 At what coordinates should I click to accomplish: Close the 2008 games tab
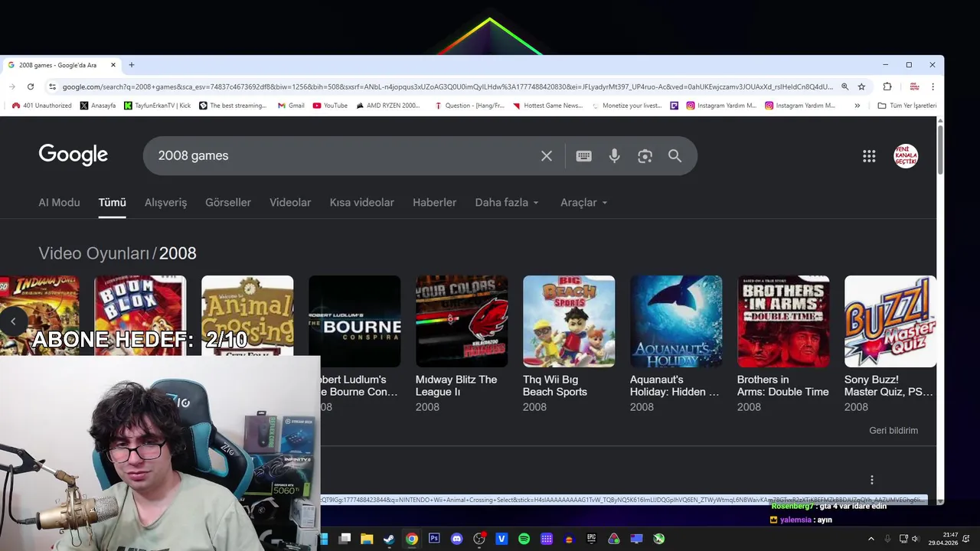tap(113, 65)
